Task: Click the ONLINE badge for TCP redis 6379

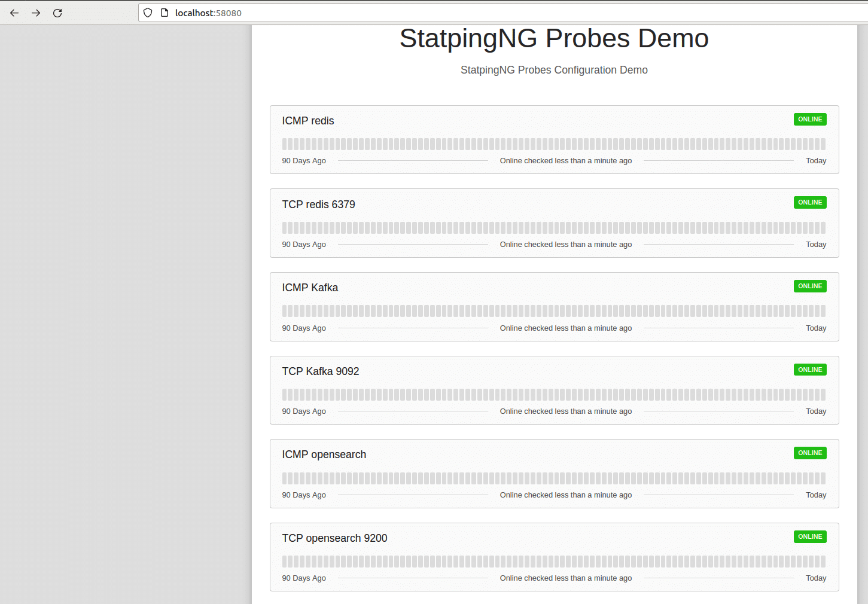Action: (810, 202)
